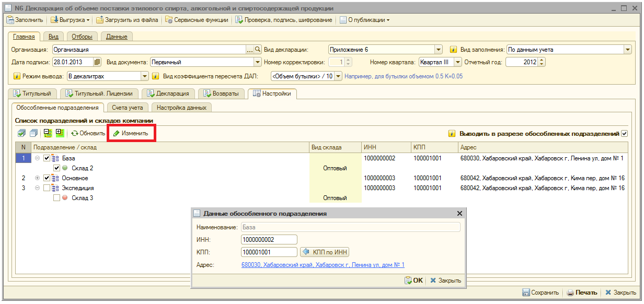Switch to the Счета учета tab

128,108
